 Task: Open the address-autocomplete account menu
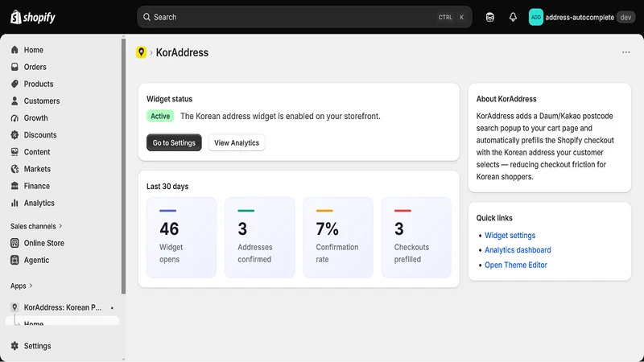point(582,17)
